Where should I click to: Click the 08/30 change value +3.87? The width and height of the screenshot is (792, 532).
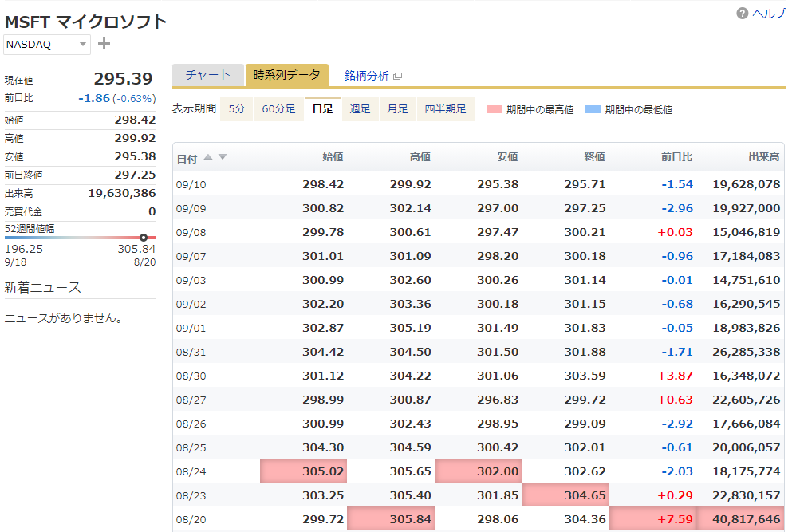click(675, 376)
